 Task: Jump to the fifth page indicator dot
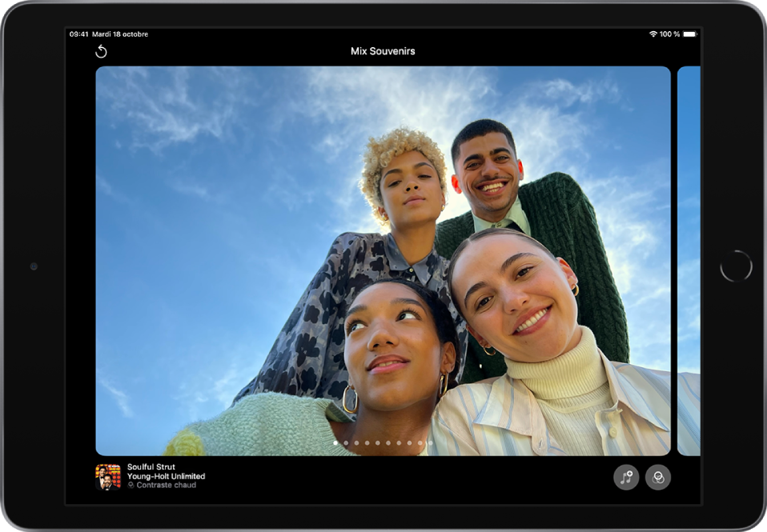377,442
